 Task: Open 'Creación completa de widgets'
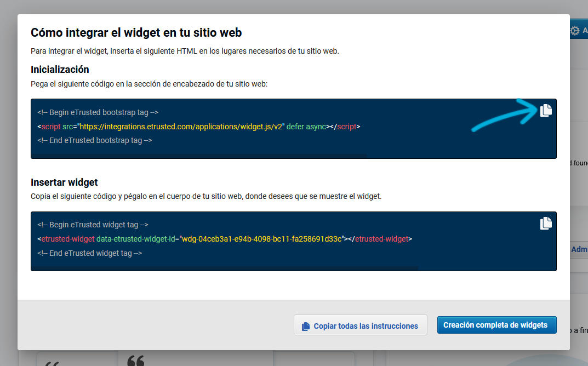pos(497,325)
